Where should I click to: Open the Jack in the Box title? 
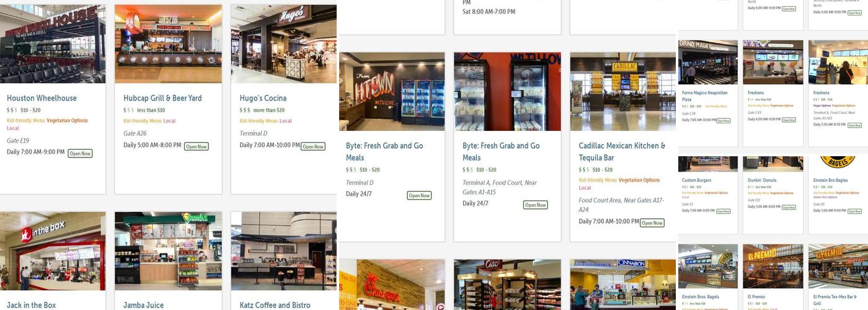click(x=31, y=305)
